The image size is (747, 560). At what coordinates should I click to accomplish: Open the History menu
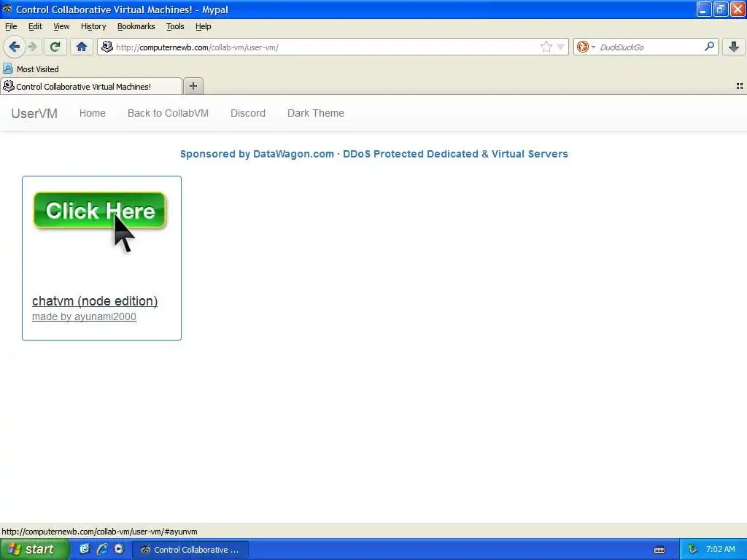tap(93, 26)
